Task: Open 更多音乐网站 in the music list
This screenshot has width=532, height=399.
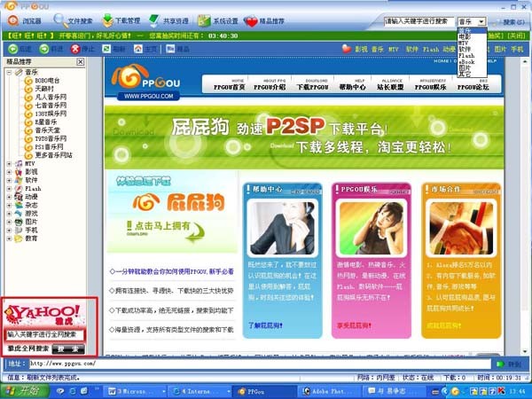Action: (53, 155)
